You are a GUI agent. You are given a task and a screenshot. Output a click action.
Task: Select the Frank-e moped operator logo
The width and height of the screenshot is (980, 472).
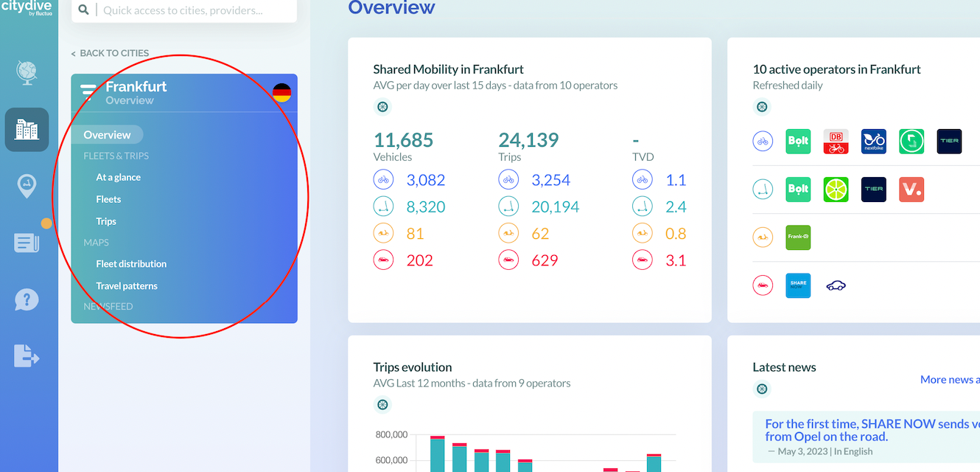tap(798, 237)
